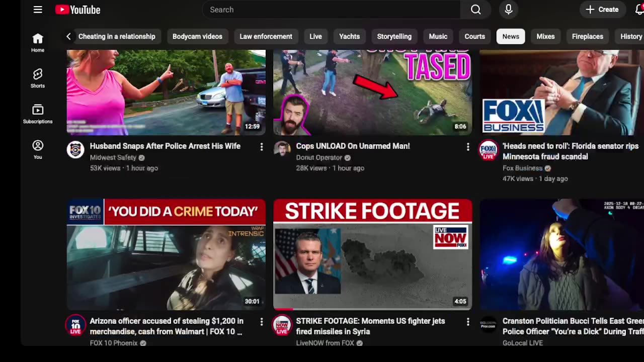This screenshot has width=644, height=362.
Task: Click Donut Operator channel avatar
Action: [282, 150]
